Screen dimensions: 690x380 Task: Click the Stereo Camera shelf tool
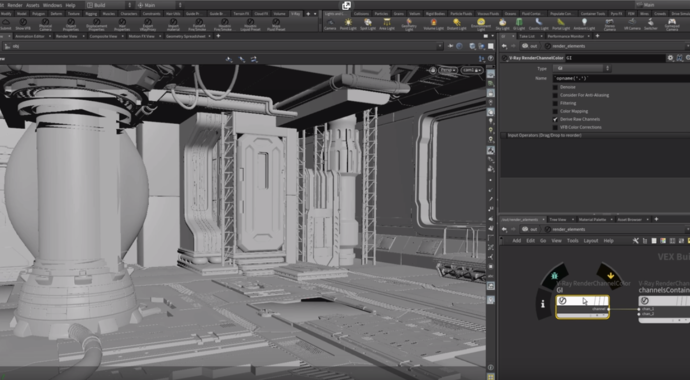click(609, 24)
